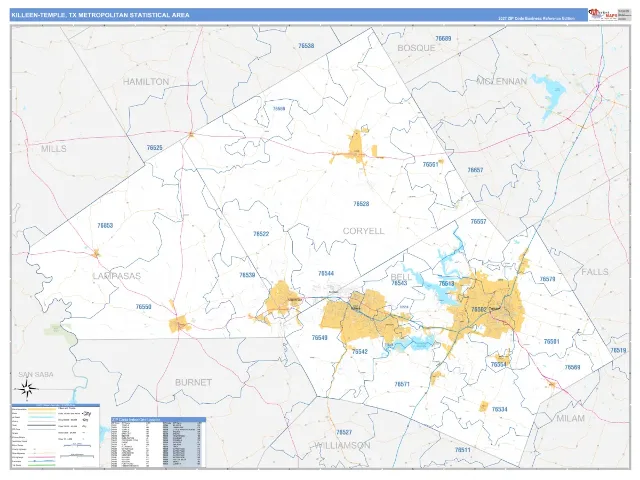Click ZIP code 76528 label
The width and height of the screenshot is (640, 480).
pyautogui.click(x=361, y=204)
